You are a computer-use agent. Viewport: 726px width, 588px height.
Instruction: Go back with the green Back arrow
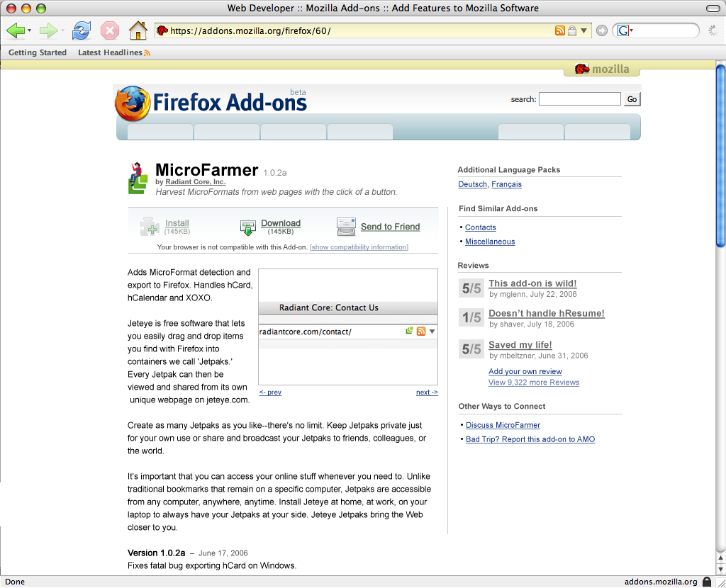(x=16, y=31)
